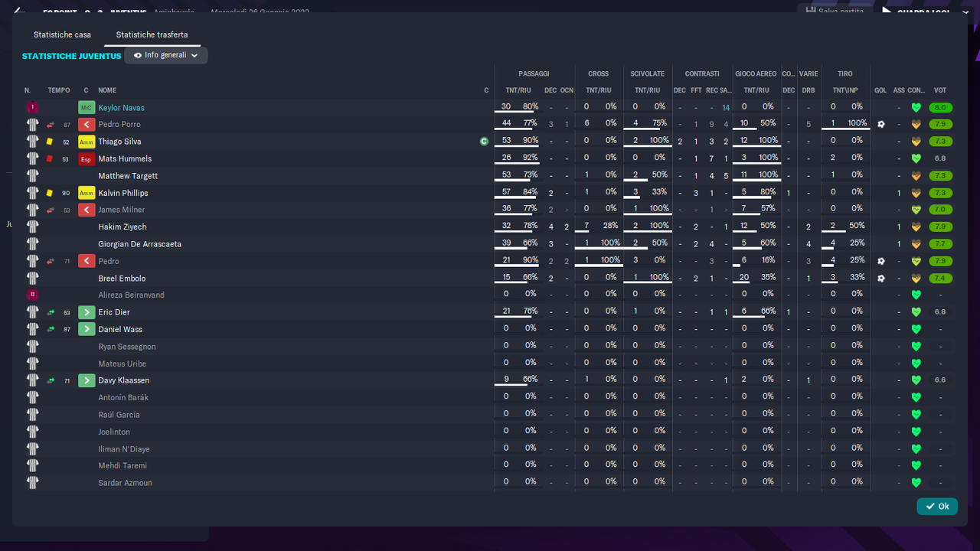Click the shirt icon for Sardar Azmoun
The width and height of the screenshot is (980, 551).
point(32,483)
